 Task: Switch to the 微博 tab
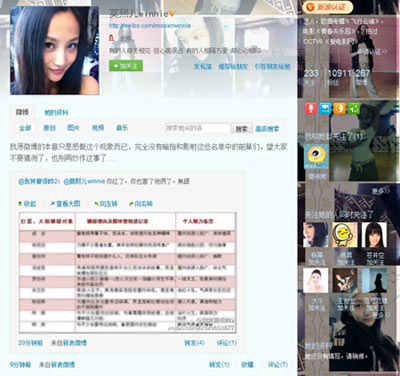click(22, 112)
